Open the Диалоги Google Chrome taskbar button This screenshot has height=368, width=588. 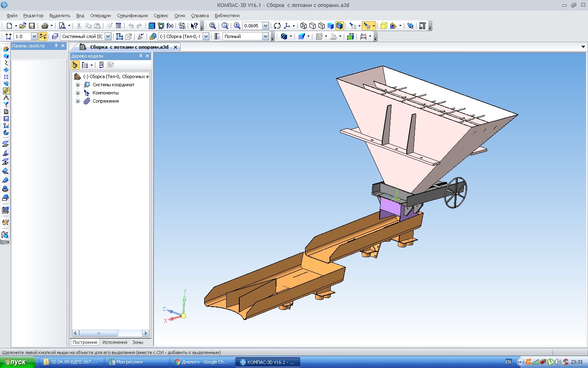202,362
